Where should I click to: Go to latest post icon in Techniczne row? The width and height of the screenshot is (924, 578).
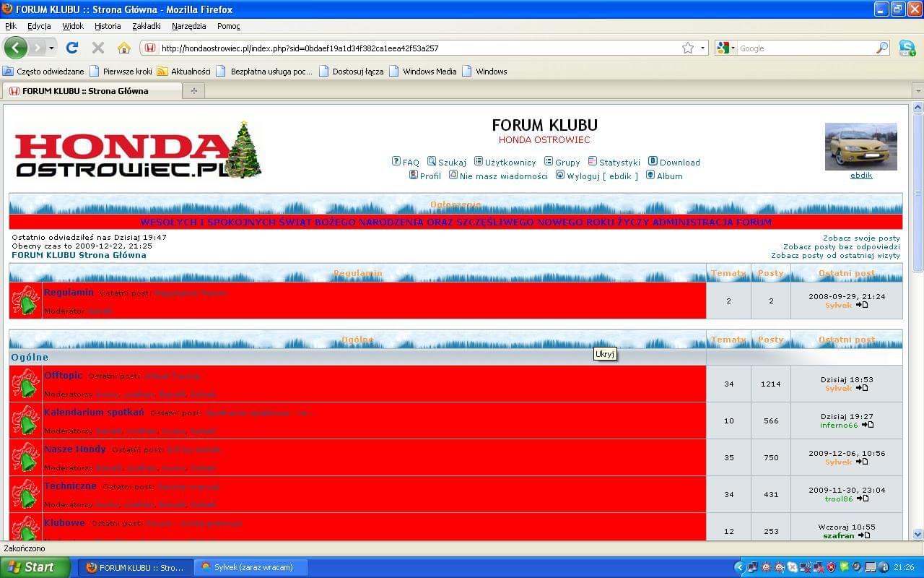[862, 499]
